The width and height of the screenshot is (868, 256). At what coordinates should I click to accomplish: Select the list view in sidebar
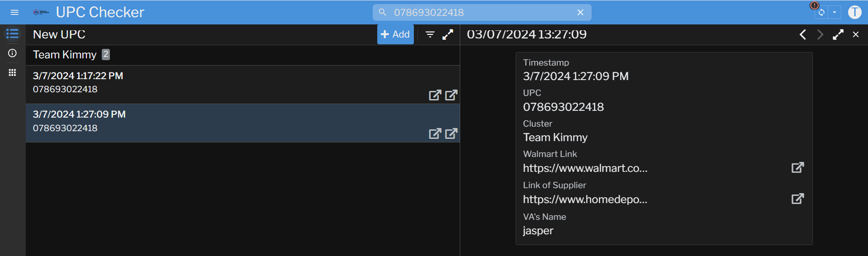(12, 34)
